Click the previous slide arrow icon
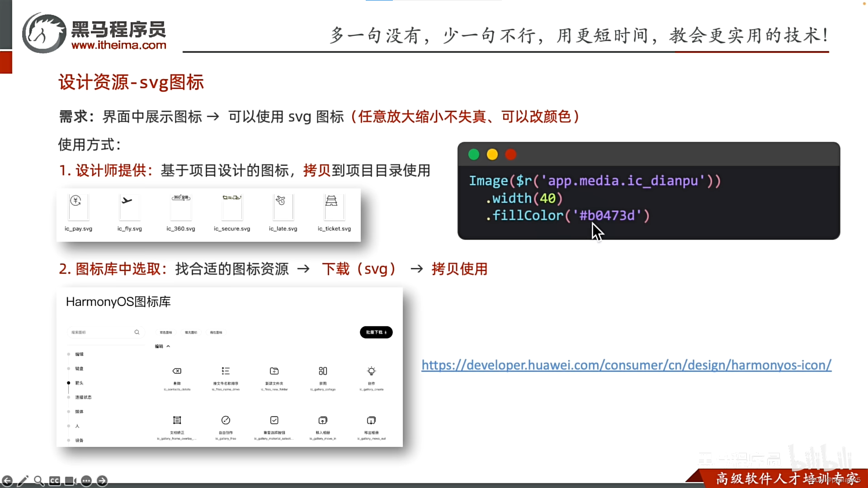This screenshot has height=488, width=868. click(7, 481)
